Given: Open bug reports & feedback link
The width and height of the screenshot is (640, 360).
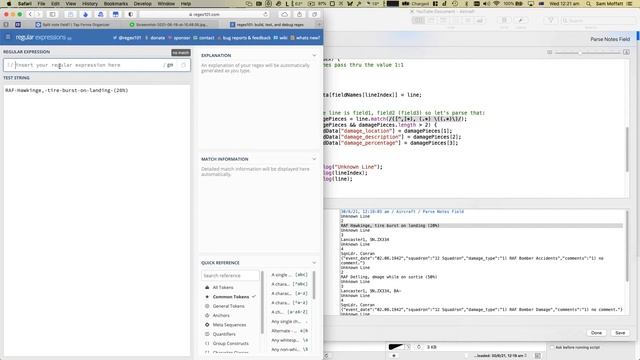Looking at the screenshot, I should coord(244,38).
